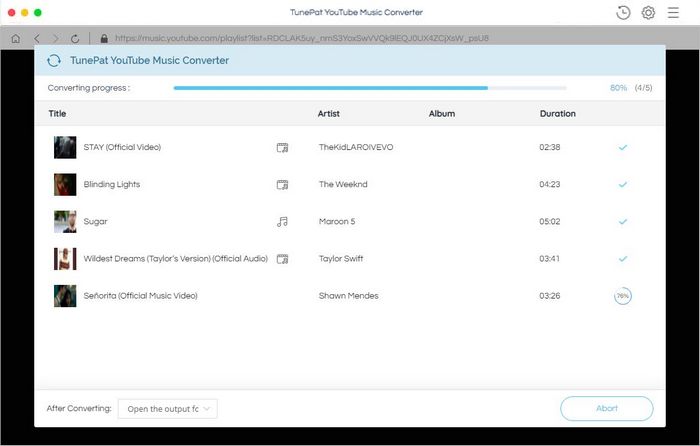Open settings gear icon in title bar
This screenshot has width=700, height=446.
648,13
